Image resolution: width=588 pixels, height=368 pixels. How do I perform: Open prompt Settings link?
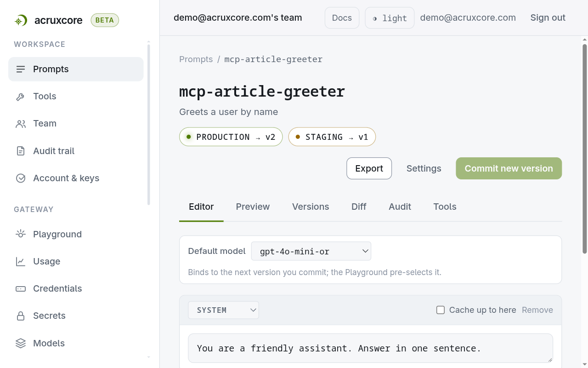coord(424,168)
